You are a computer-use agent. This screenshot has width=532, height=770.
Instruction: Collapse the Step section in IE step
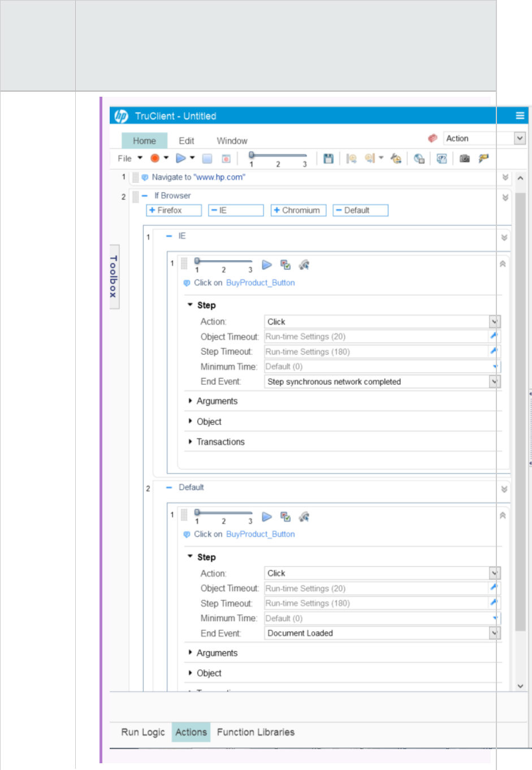(x=190, y=304)
